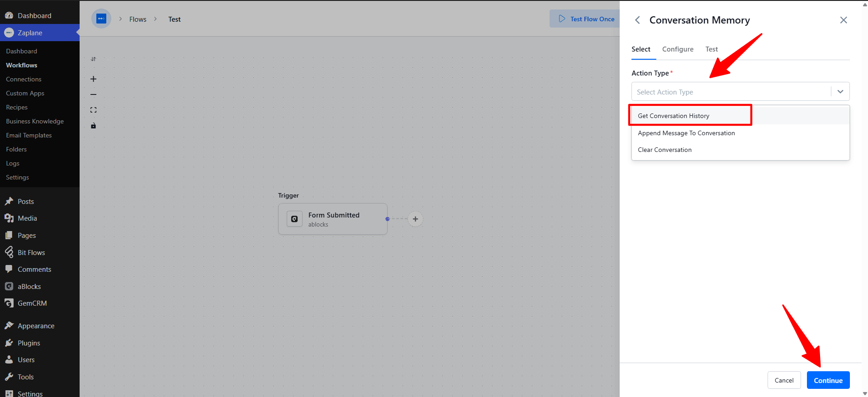Screen dimensions: 868x397
Task: Choose Clear Conversation option
Action: pos(740,150)
